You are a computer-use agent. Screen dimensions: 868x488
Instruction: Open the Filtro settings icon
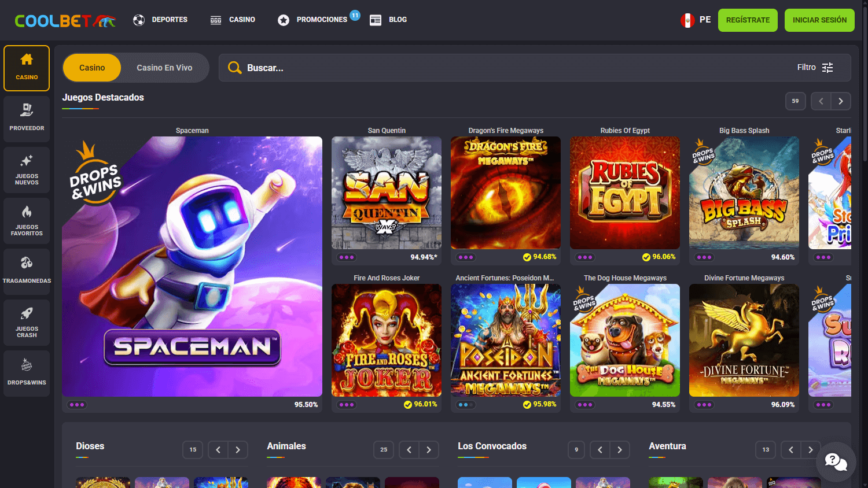coord(827,67)
